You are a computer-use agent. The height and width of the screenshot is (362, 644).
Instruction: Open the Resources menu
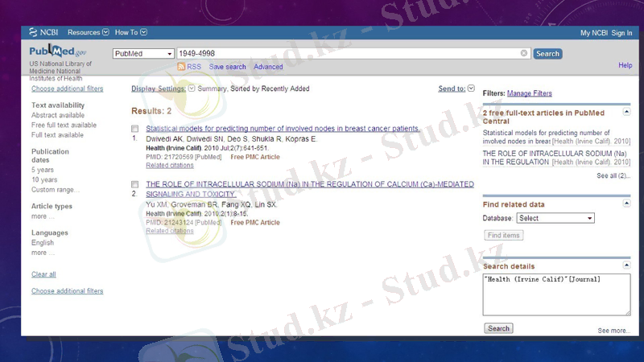[88, 33]
